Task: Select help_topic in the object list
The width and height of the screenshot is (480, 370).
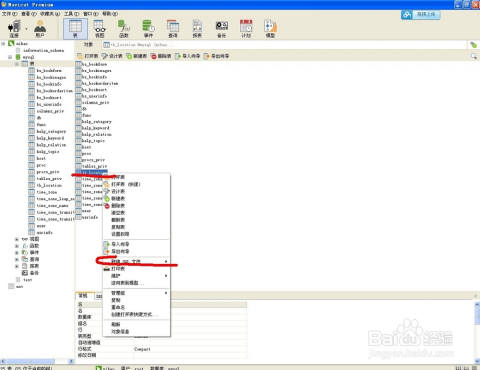Action: pyautogui.click(x=93, y=141)
